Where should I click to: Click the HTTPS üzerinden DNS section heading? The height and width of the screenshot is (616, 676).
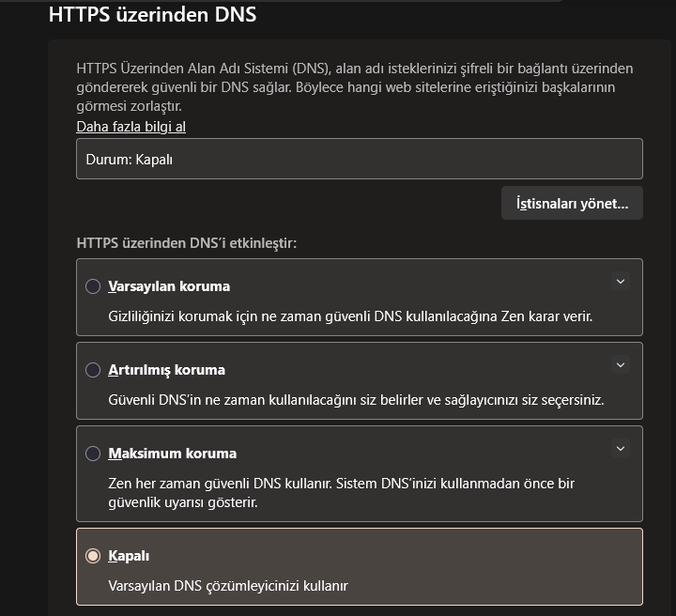152,15
